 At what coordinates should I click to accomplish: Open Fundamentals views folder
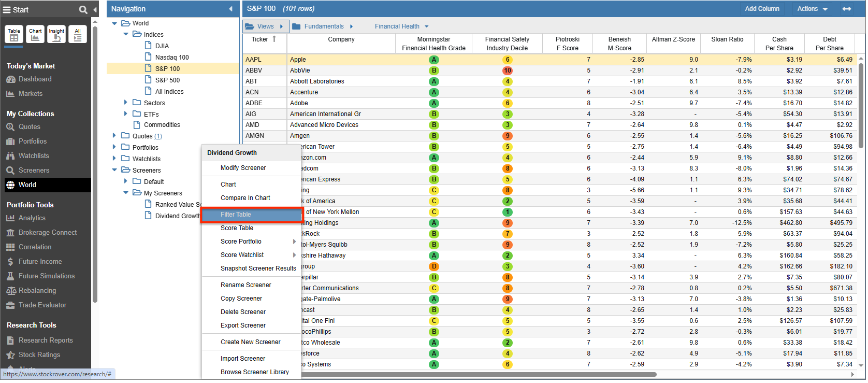323,26
